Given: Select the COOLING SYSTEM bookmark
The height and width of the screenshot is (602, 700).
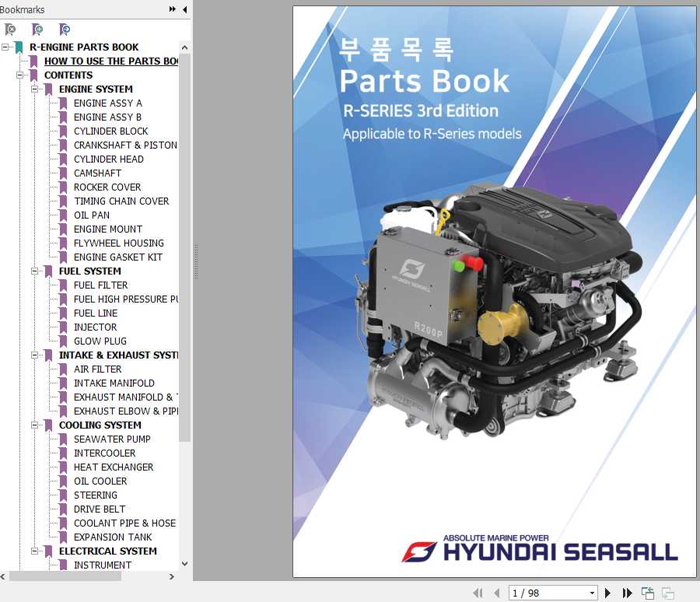Looking at the screenshot, I should point(100,425).
